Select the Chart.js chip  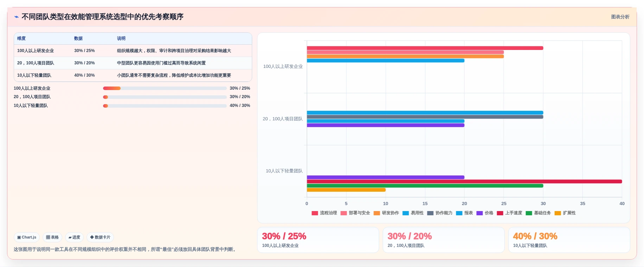pyautogui.click(x=27, y=237)
